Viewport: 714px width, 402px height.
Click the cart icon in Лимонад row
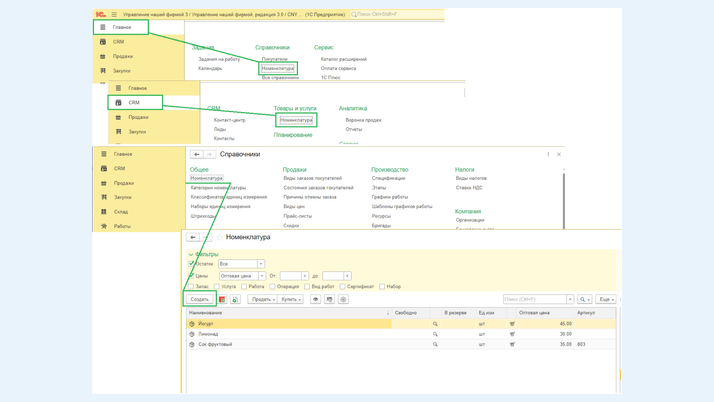tap(512, 334)
